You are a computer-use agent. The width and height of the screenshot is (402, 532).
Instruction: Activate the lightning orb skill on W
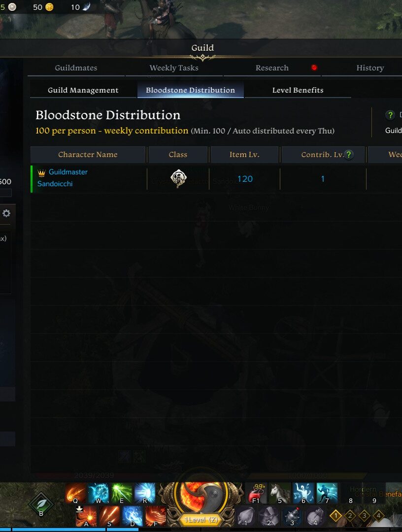99,493
